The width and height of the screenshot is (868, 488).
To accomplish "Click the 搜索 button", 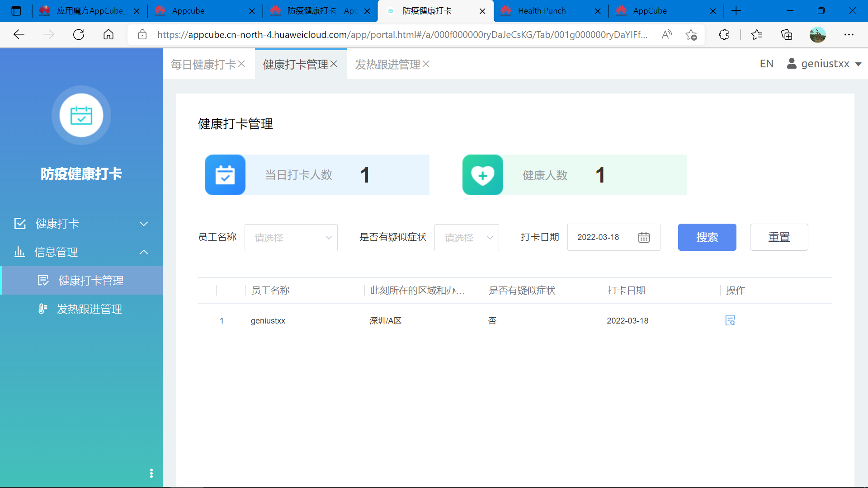I will pos(707,237).
